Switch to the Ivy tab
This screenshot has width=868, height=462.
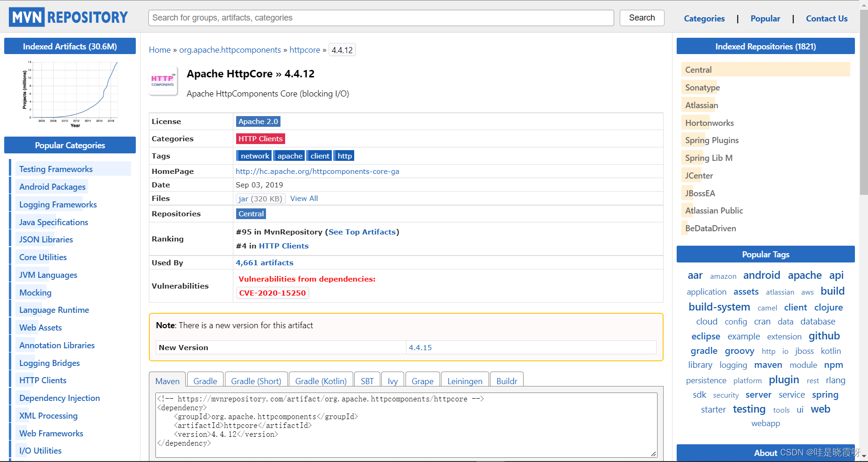coord(392,380)
